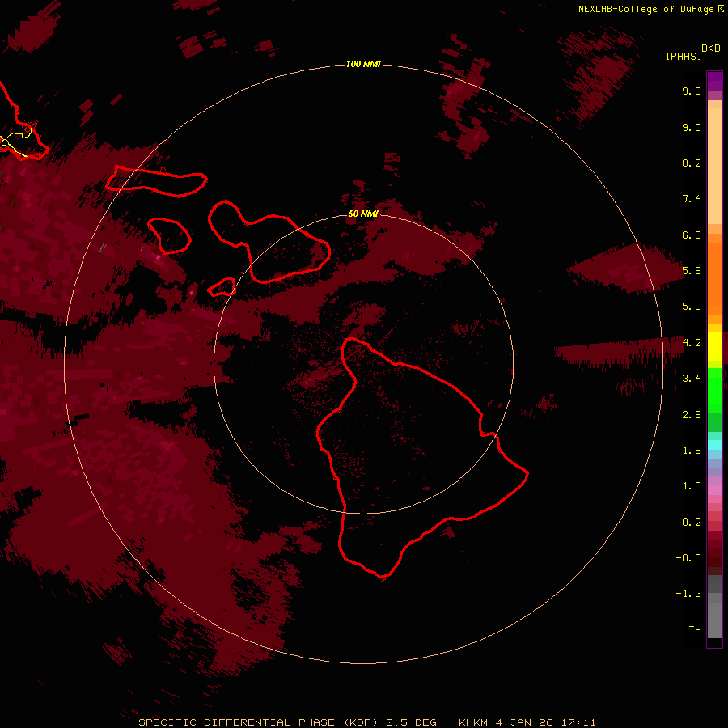Select the 3.4 legend value
This screenshot has width=728, height=728.
pyautogui.click(x=692, y=379)
